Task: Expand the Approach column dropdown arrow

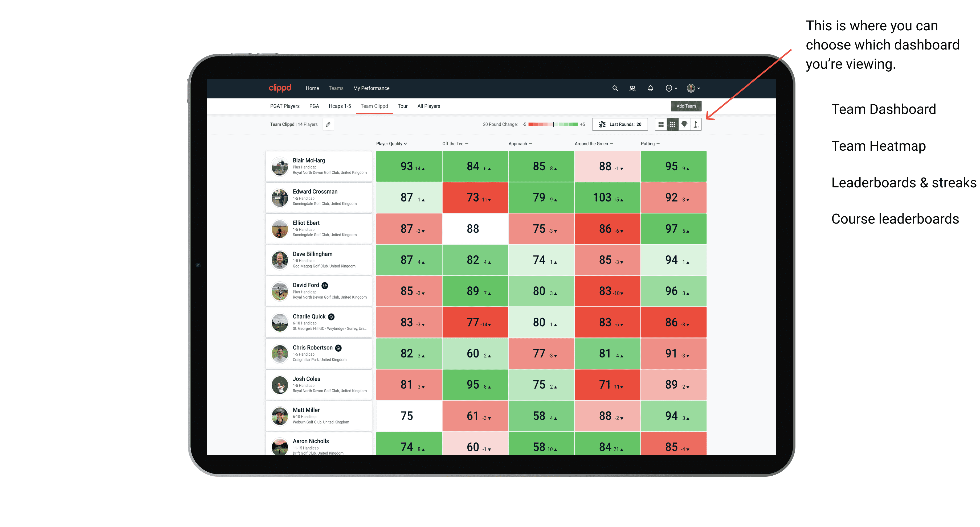Action: click(532, 143)
